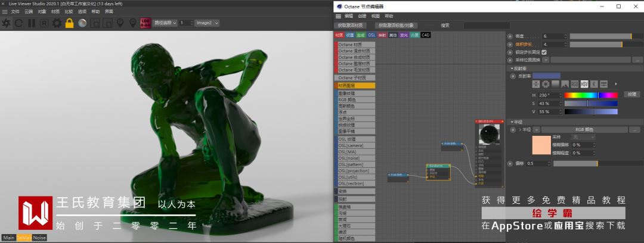This screenshot has width=644, height=243.
Task: Click the ellipsis button in 半径 row
Action: 635,130
